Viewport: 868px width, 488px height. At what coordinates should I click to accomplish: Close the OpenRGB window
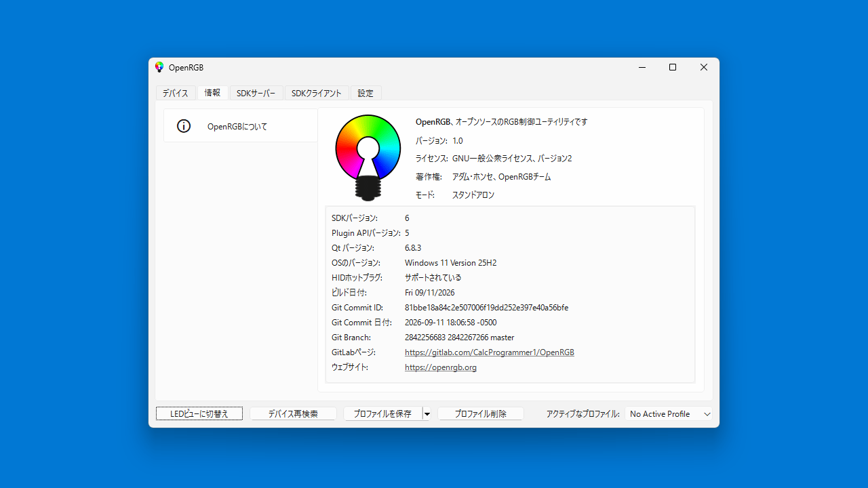pos(704,67)
